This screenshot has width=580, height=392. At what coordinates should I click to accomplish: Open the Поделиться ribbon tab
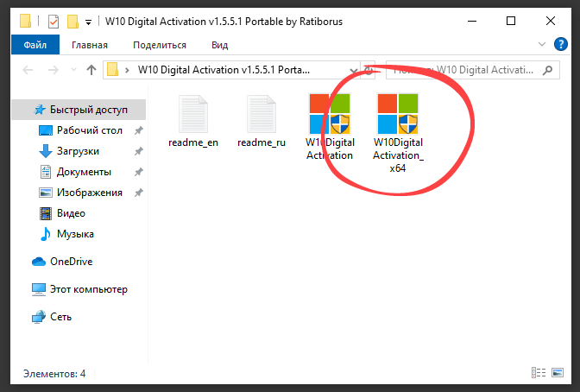point(160,45)
